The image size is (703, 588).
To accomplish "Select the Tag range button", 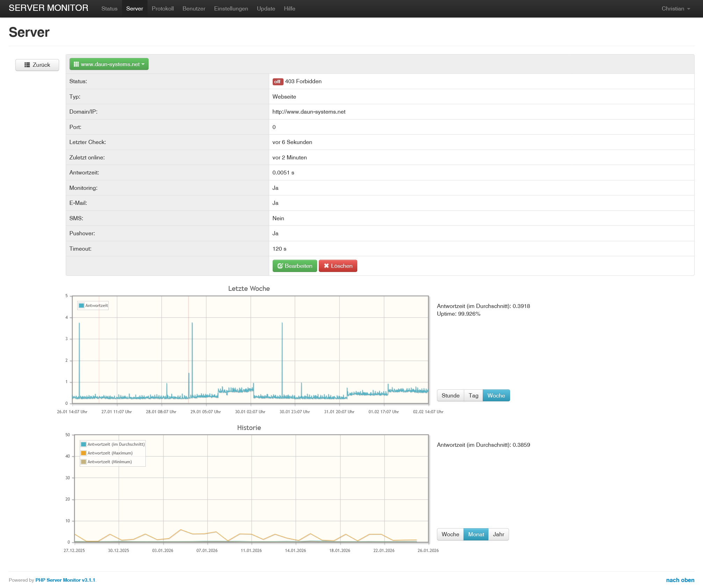I will click(x=473, y=396).
